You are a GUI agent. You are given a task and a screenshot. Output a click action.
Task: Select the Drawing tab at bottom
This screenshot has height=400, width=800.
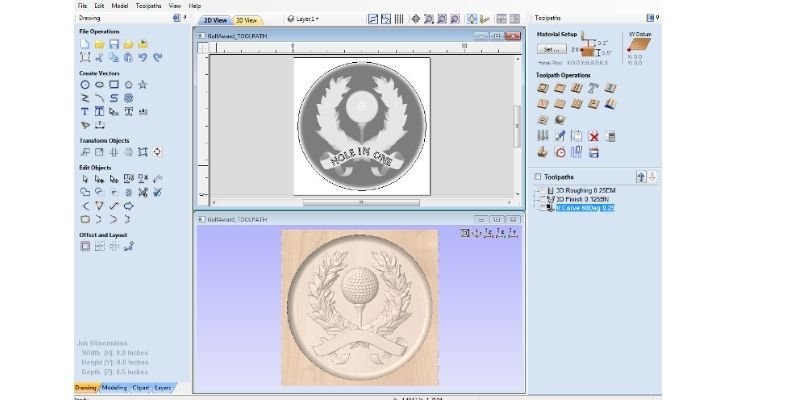[x=86, y=388]
